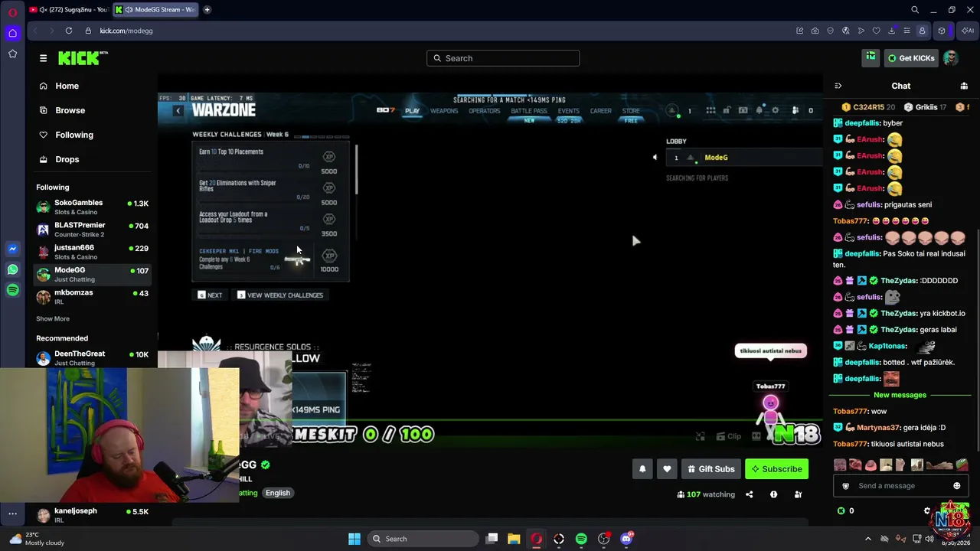Viewport: 980px width, 551px height.
Task: Select the ModeGG Stream browser tab
Action: point(156,10)
